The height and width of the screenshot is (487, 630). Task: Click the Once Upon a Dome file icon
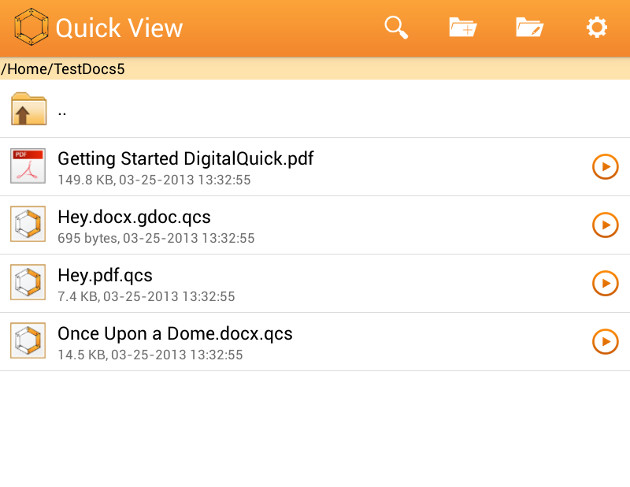tap(28, 341)
